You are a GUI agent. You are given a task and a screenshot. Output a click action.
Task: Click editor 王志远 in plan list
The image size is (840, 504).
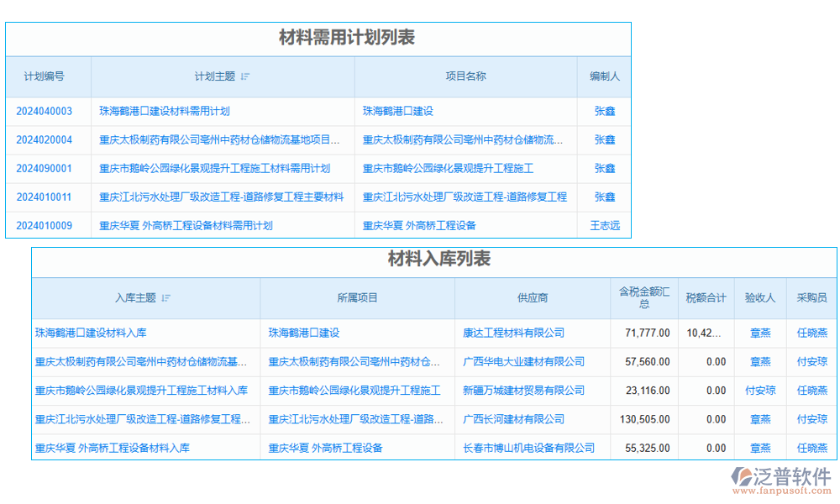(605, 225)
